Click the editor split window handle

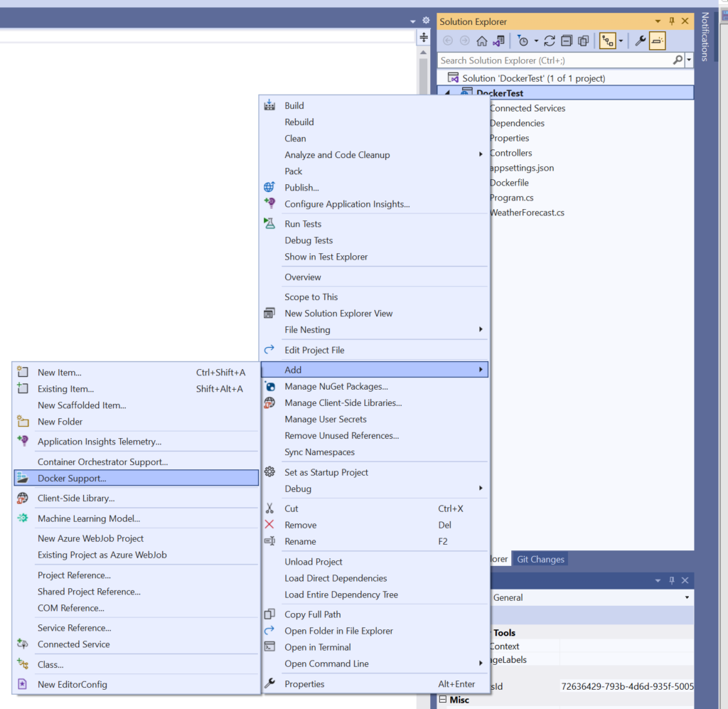click(x=424, y=37)
